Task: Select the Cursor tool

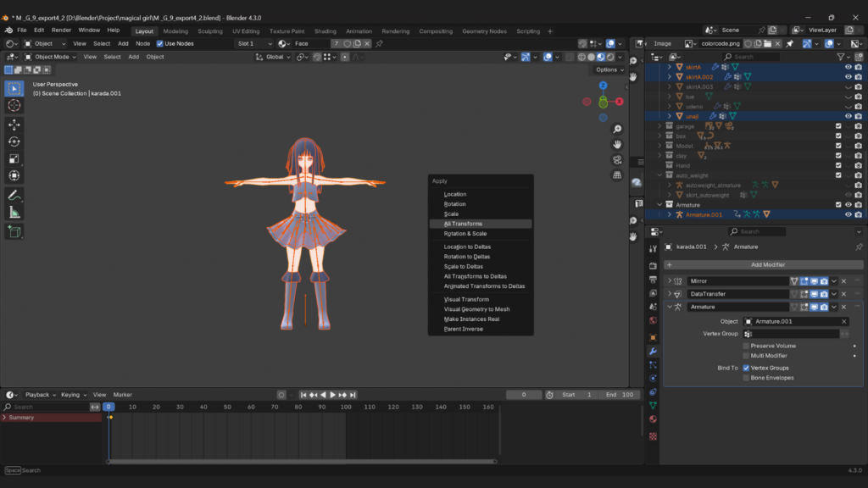Action: pyautogui.click(x=14, y=105)
